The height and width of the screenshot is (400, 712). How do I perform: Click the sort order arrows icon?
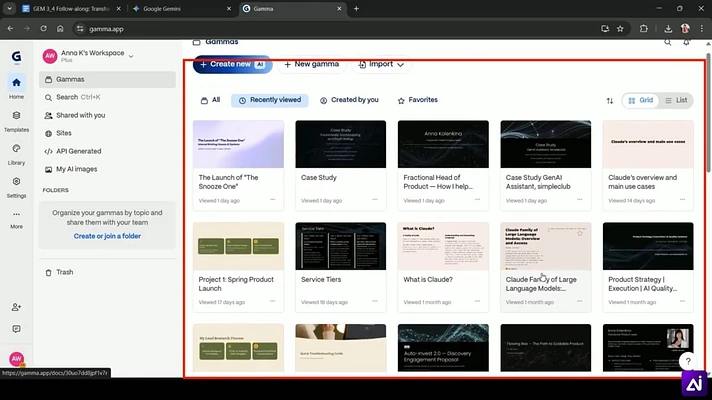pyautogui.click(x=610, y=101)
